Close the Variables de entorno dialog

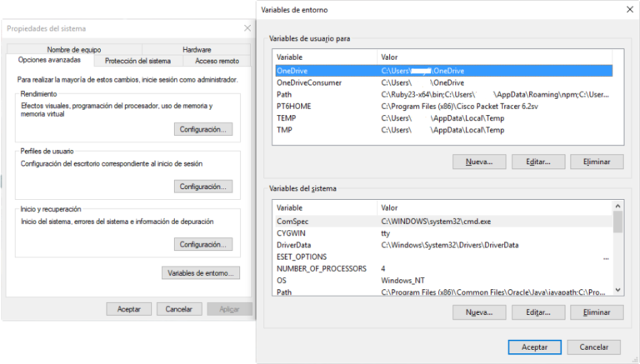pyautogui.click(x=627, y=10)
